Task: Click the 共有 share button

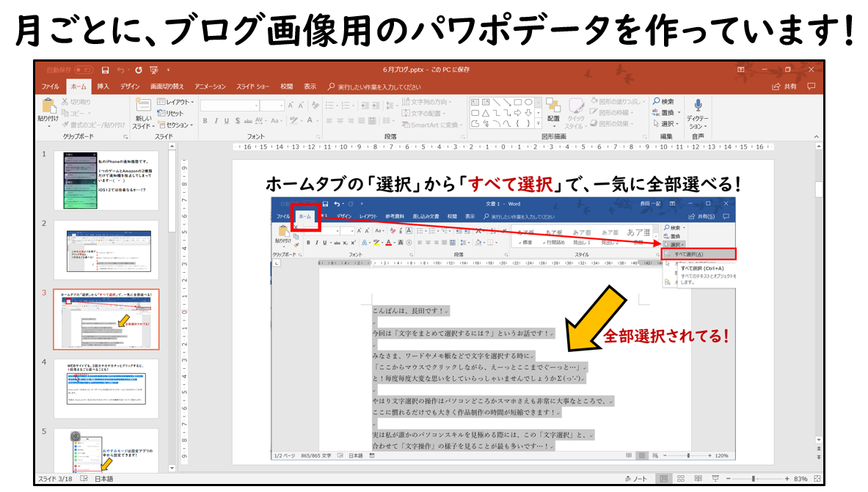Action: coord(784,86)
